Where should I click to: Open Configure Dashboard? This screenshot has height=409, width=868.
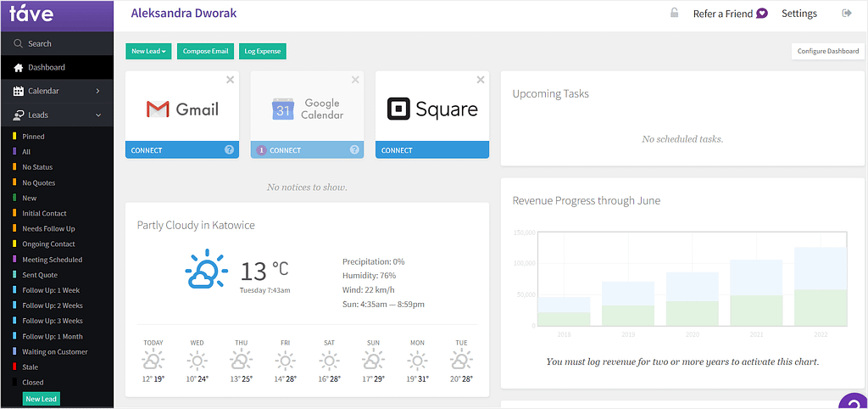pos(827,51)
